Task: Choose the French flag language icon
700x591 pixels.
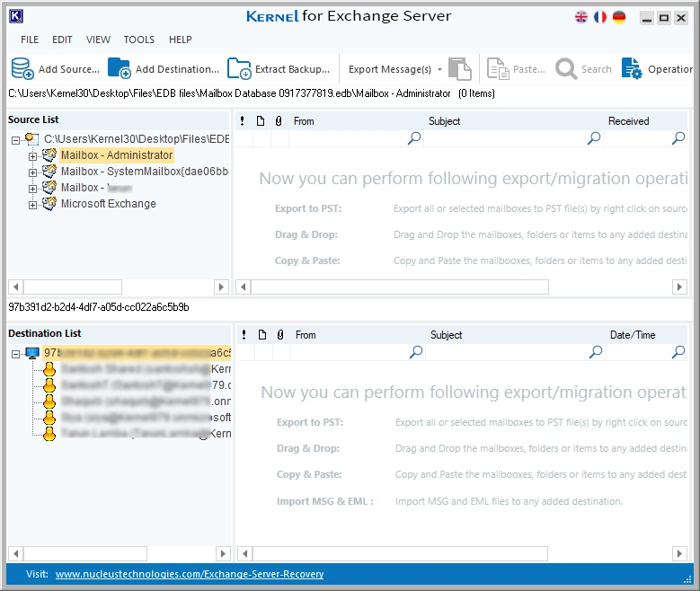Action: click(600, 17)
